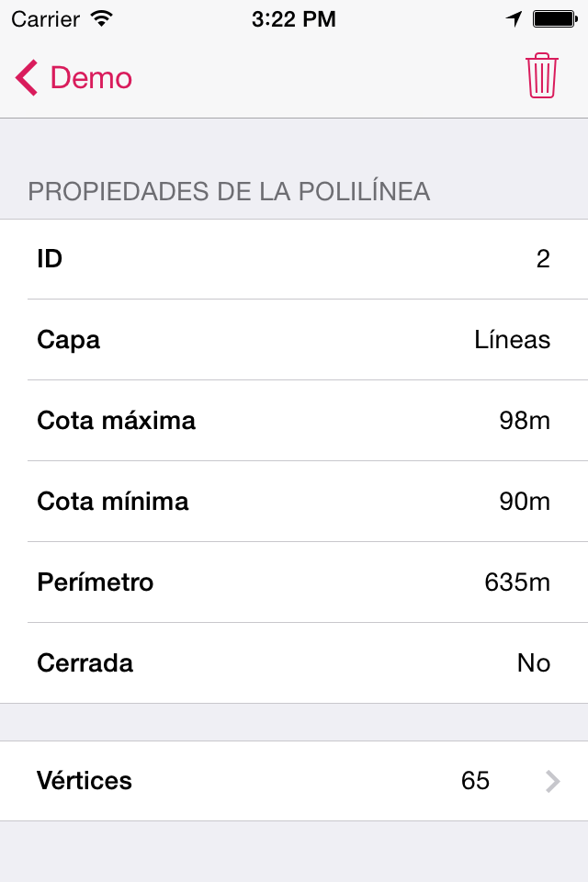Screen dimensions: 588x882
Task: Tap the 98m maximum elevation value
Action: coord(525,421)
